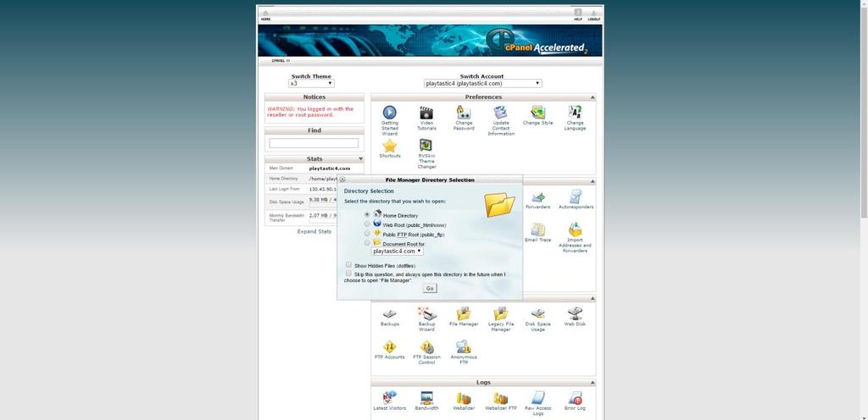Click Go in the directory dialog
868x420 pixels.
(x=430, y=288)
